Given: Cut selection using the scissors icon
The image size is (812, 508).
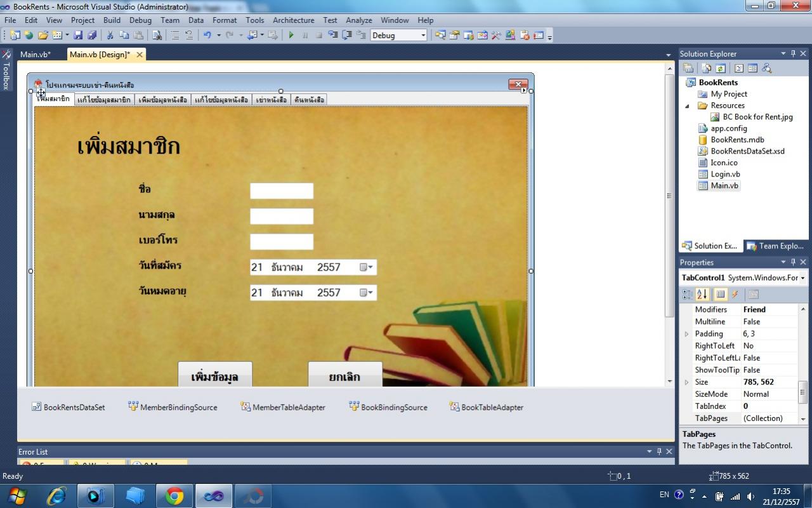Looking at the screenshot, I should [110, 36].
